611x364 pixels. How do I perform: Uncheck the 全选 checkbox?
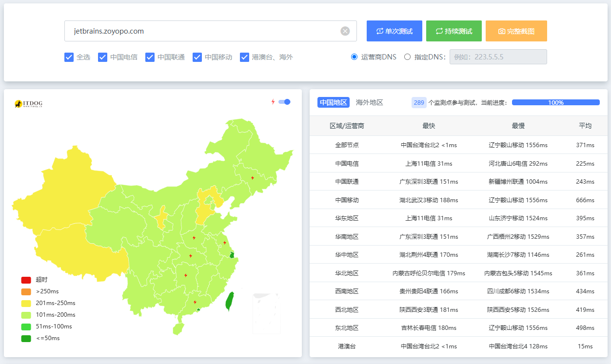(69, 57)
